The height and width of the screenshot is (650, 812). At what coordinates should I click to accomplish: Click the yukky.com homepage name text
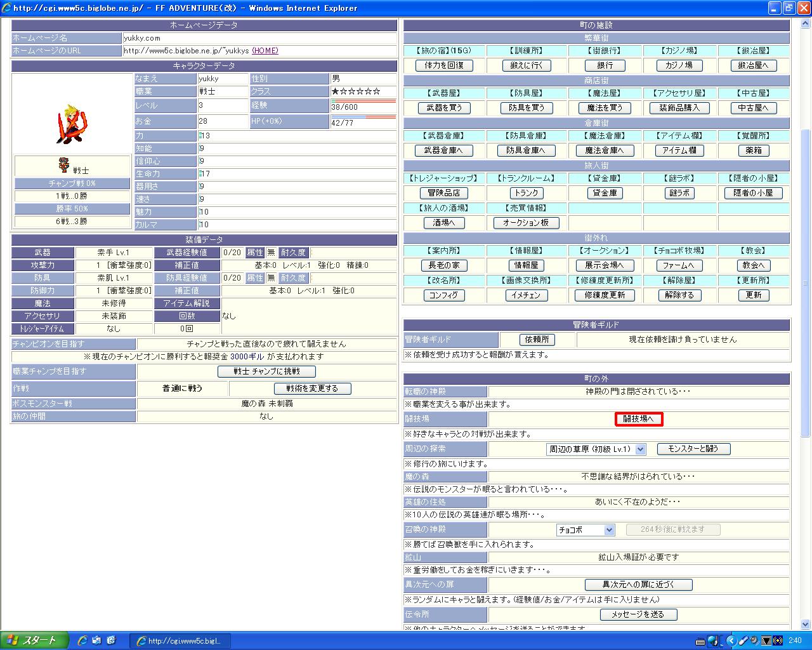142,38
